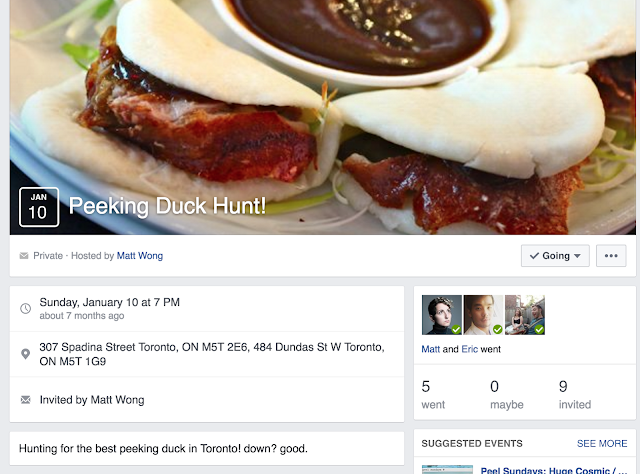Viewport: 640px width, 474px height.
Task: View the 9 invited guest list
Action: point(575,395)
